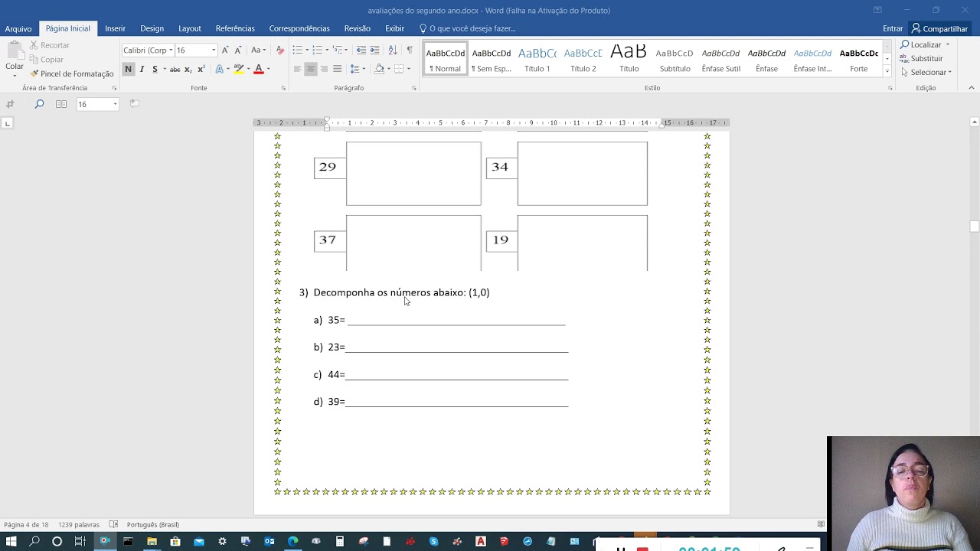Image resolution: width=980 pixels, height=551 pixels.
Task: Open numbered list dropdown
Action: 327,50
